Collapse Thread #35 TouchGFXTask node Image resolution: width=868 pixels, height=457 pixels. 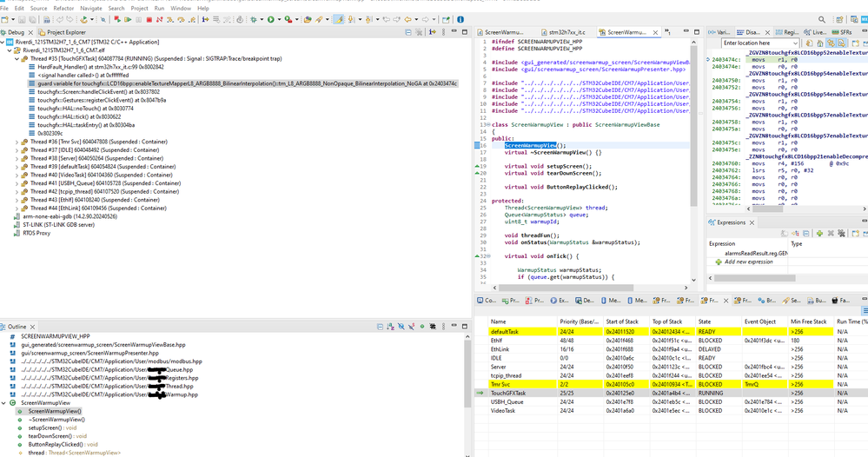[x=17, y=59]
